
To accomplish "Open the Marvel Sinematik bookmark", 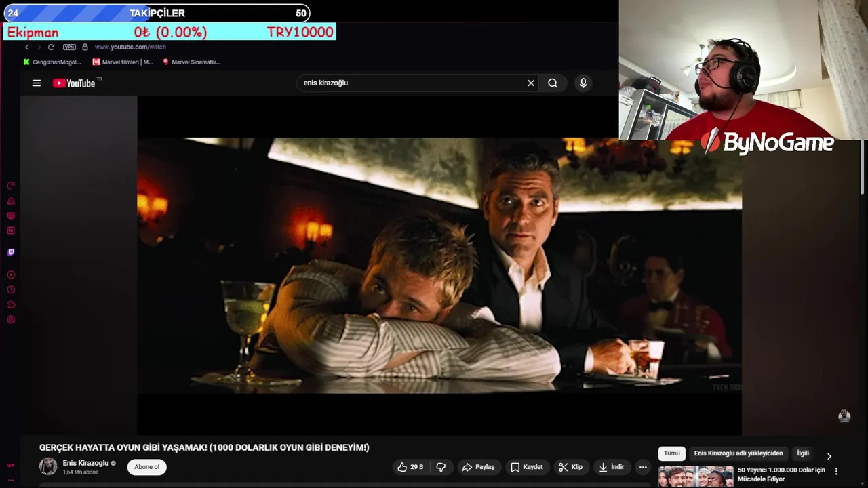I will click(192, 62).
